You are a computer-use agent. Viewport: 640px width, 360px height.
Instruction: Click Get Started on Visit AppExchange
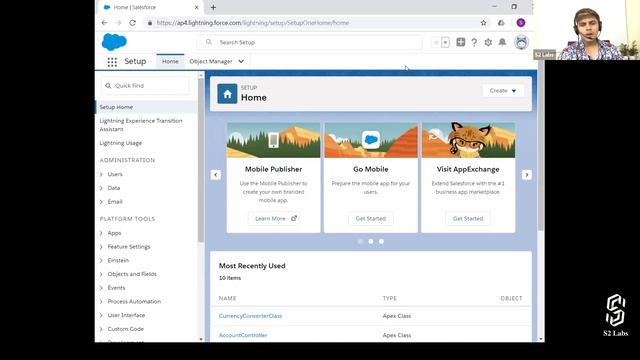[468, 219]
